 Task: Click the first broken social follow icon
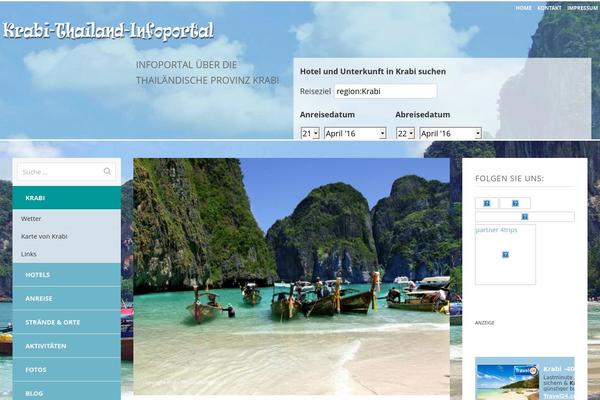487,203
